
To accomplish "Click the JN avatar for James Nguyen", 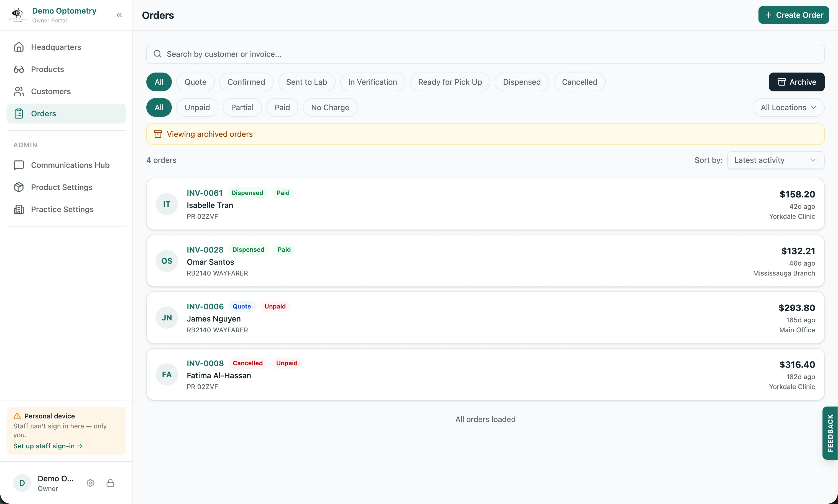I will [167, 318].
